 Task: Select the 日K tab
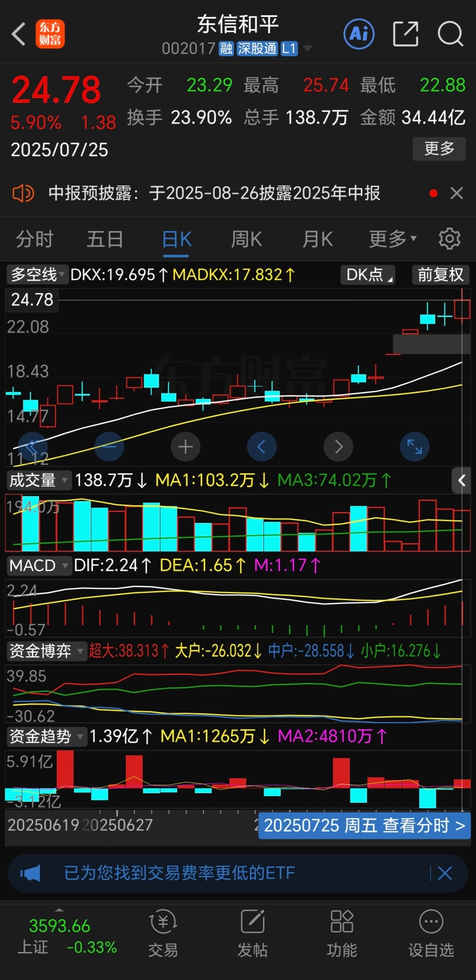pyautogui.click(x=177, y=239)
